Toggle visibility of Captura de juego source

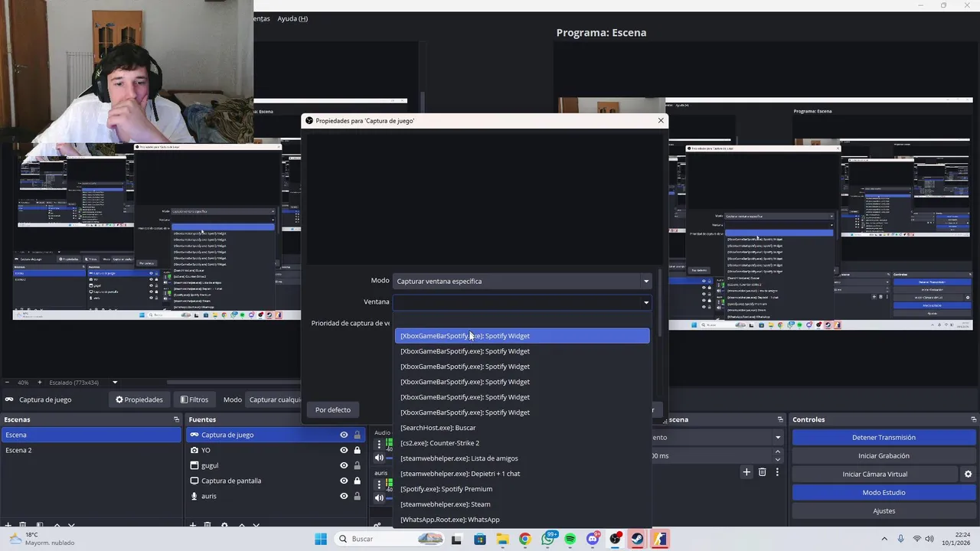(x=344, y=435)
